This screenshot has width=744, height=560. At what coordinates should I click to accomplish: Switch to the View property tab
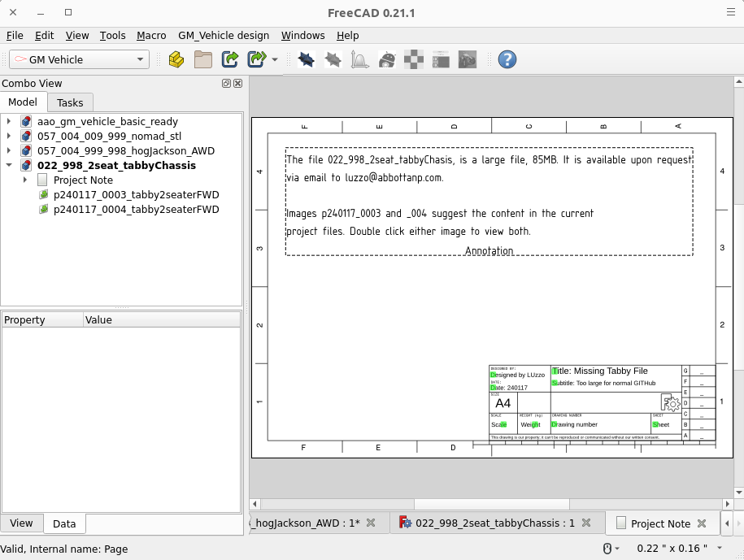[x=21, y=523]
